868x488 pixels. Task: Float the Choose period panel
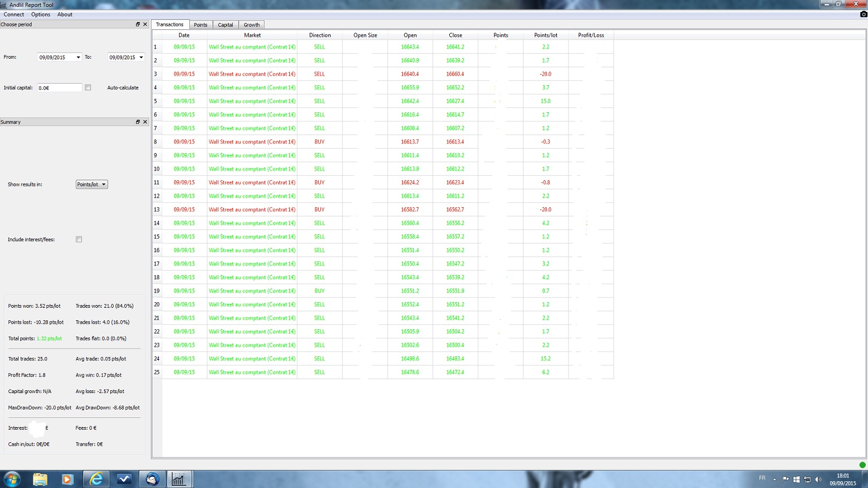[x=137, y=24]
